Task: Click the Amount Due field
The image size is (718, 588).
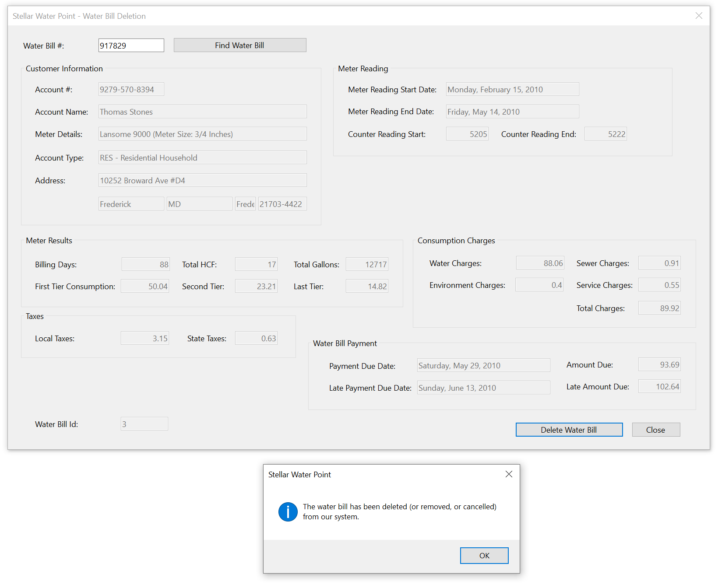Action: click(x=659, y=364)
